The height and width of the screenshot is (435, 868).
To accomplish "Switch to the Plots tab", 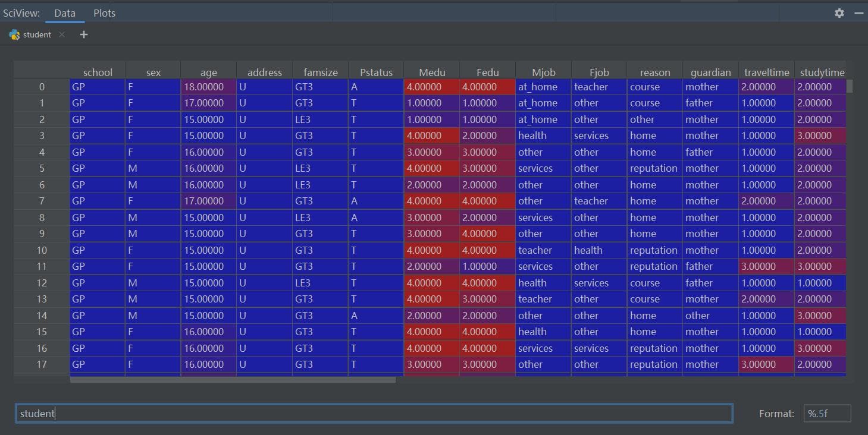I will [x=104, y=13].
